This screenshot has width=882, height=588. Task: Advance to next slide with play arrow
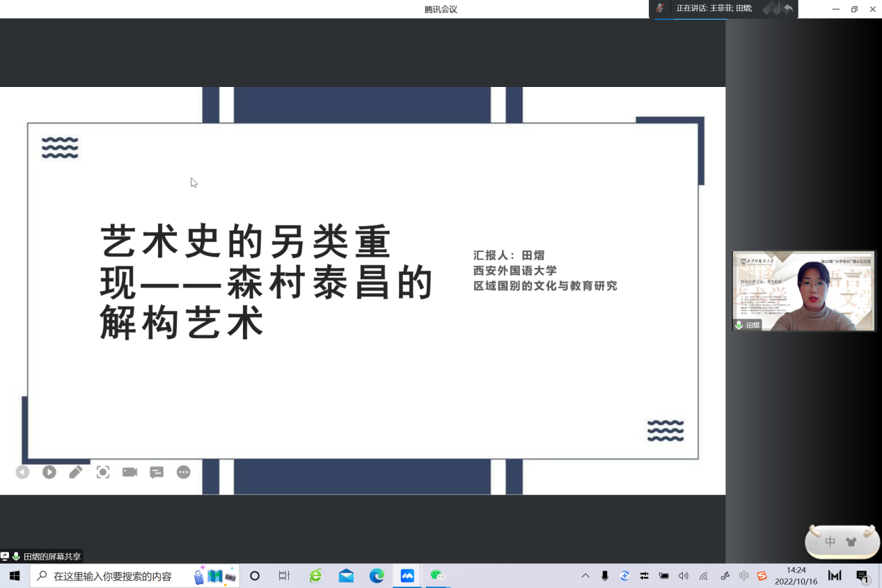[x=49, y=472]
